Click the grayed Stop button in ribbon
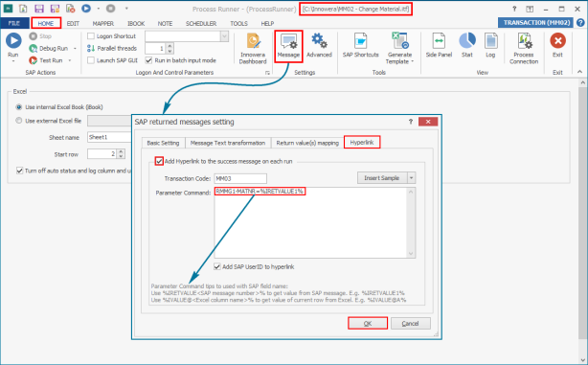 (x=40, y=36)
